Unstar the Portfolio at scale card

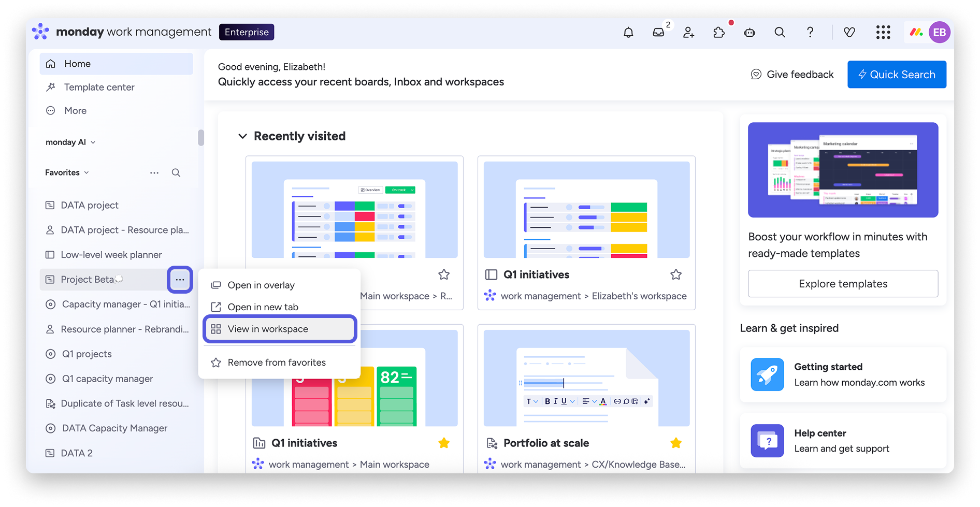pyautogui.click(x=676, y=443)
